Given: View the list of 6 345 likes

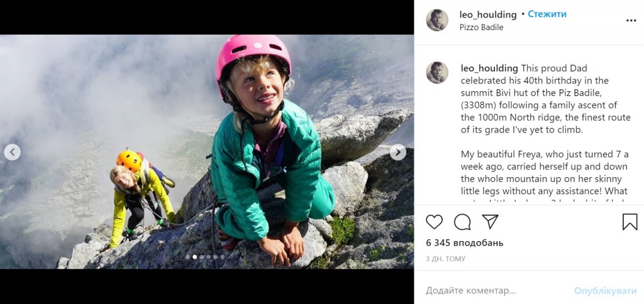Looking at the screenshot, I should [465, 242].
